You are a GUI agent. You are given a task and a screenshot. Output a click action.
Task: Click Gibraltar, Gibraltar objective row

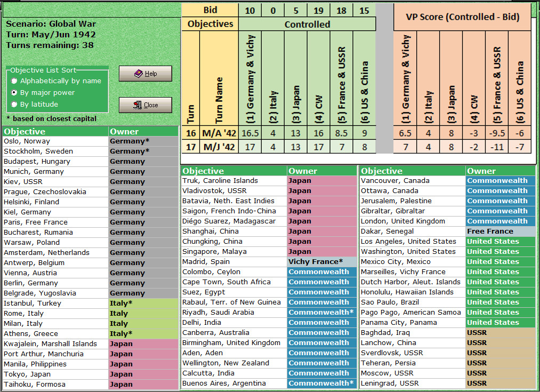click(x=448, y=211)
